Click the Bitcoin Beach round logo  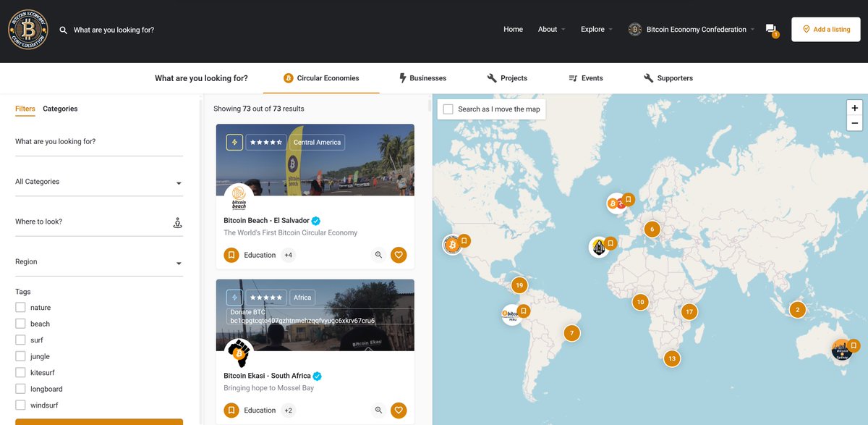coord(239,198)
